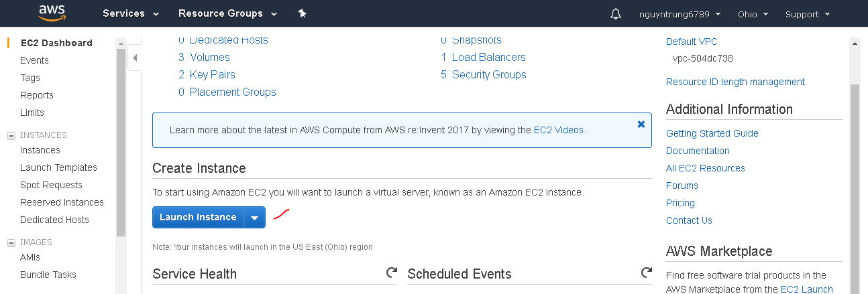Open the Ohio region selector
The image size is (868, 294).
[753, 14]
